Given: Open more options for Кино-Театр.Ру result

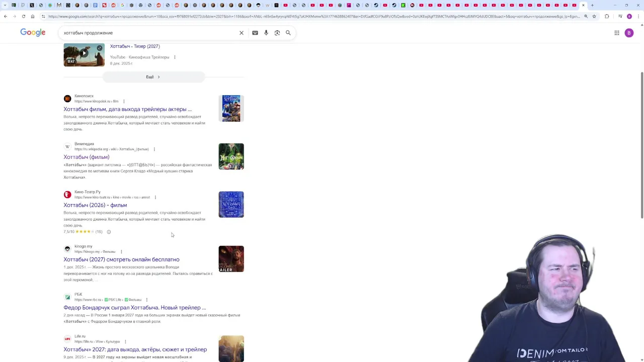Looking at the screenshot, I should (x=155, y=198).
